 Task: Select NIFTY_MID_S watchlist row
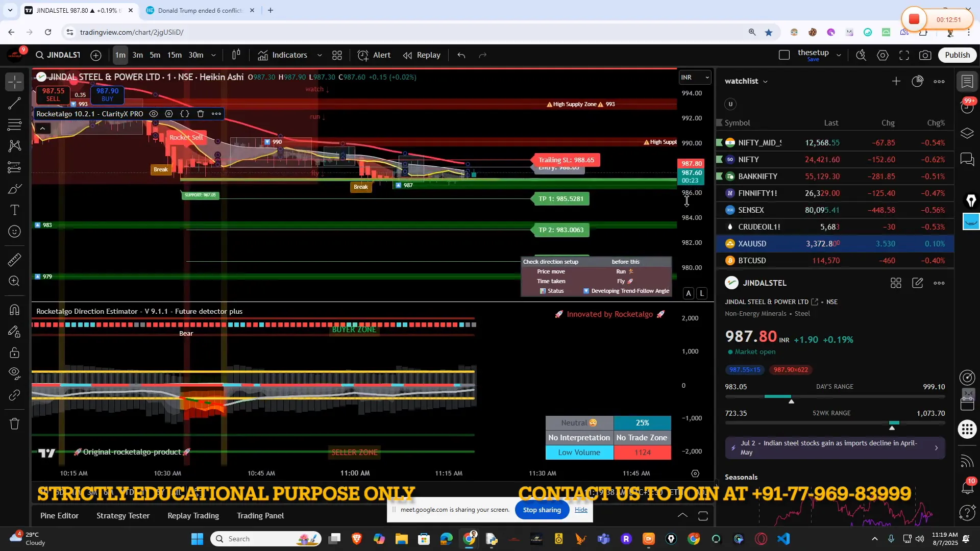point(835,143)
